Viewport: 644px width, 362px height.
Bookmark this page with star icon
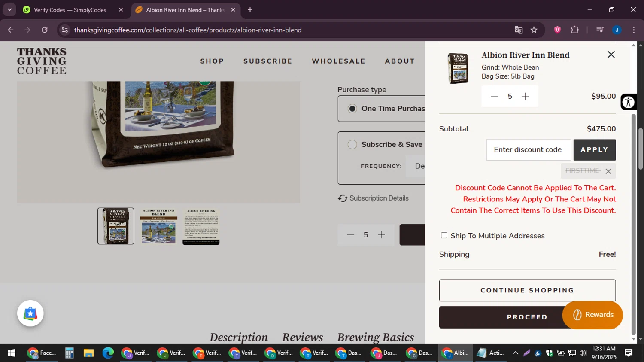pos(534,30)
